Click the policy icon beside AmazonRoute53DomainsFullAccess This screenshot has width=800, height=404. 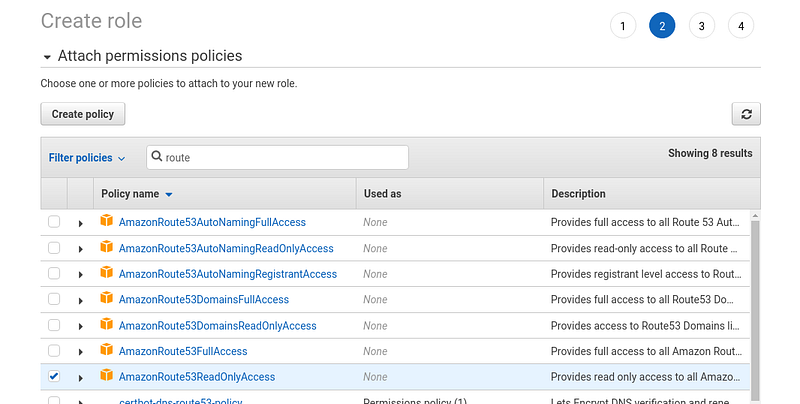[107, 298]
